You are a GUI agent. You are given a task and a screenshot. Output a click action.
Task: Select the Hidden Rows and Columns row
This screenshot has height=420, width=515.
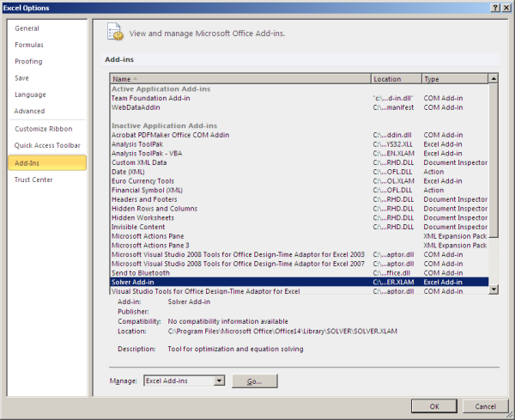coord(300,209)
